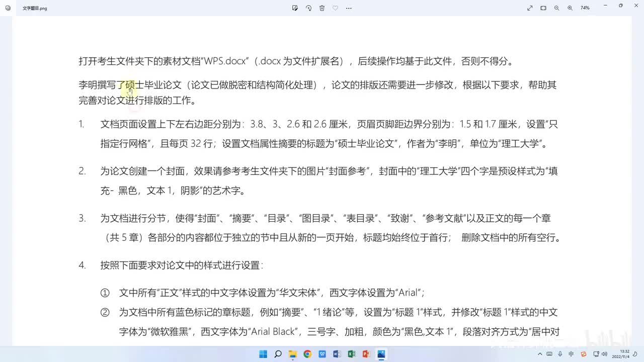The height and width of the screenshot is (362, 644).
Task: Open taskbar Search magnifier
Action: pos(278,354)
